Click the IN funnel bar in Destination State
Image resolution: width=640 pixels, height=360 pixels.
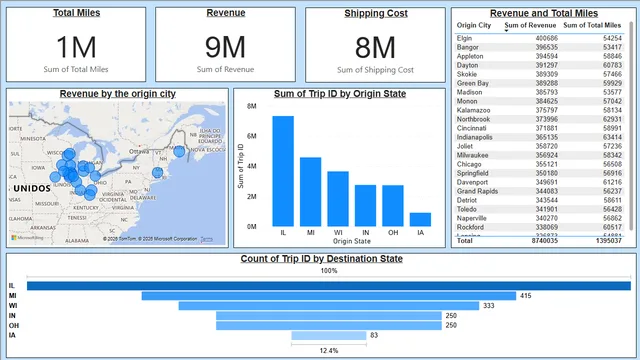329,316
